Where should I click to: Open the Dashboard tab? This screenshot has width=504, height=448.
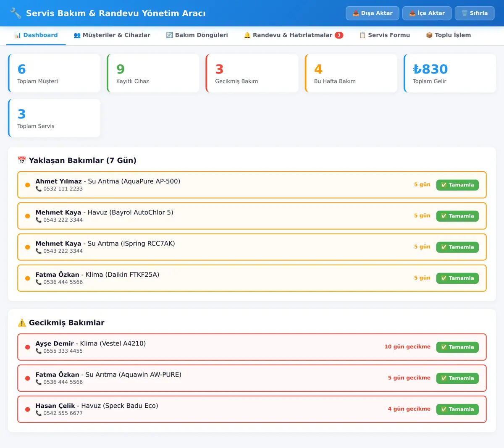tap(36, 35)
